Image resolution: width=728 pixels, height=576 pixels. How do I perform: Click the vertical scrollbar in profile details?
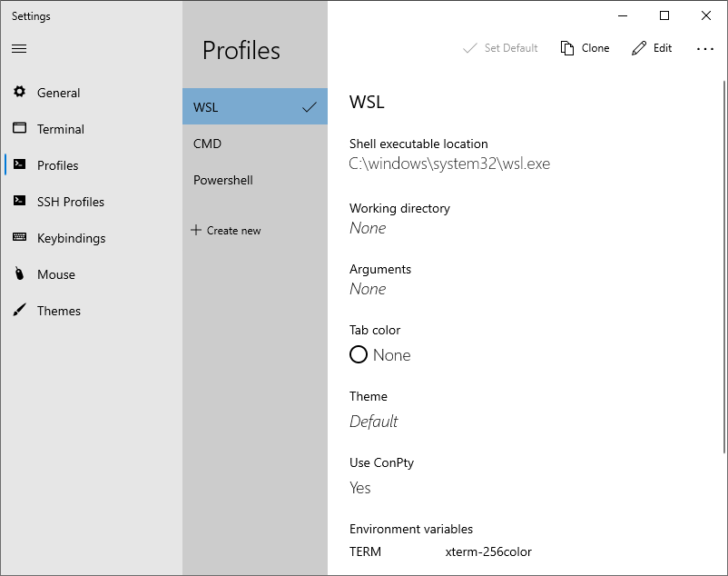(x=724, y=267)
